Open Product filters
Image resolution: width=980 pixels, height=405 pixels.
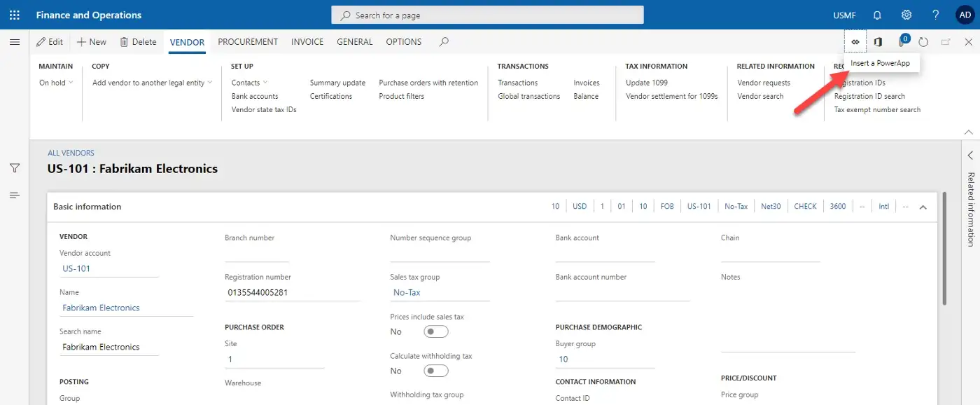tap(402, 96)
